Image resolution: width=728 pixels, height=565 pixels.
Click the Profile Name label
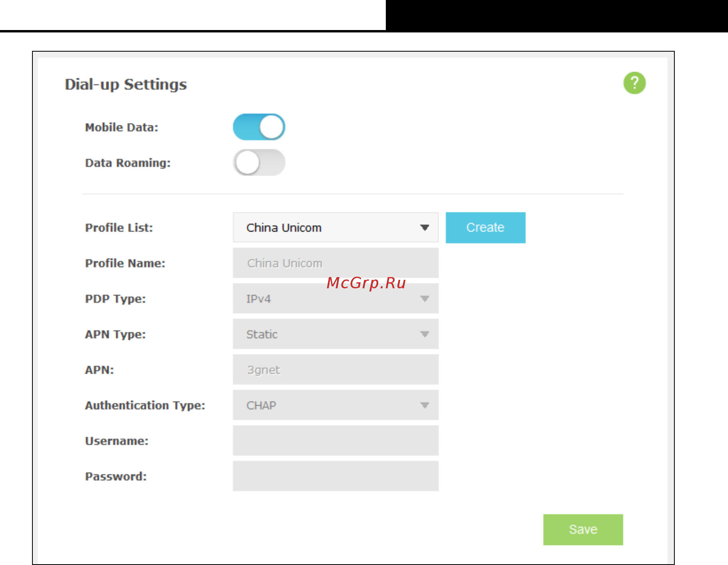tap(125, 263)
